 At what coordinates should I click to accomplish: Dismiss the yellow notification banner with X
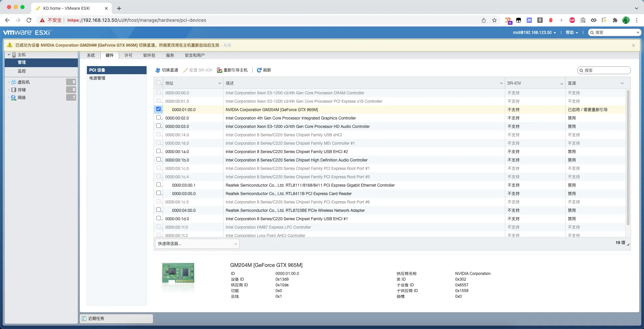(633, 45)
